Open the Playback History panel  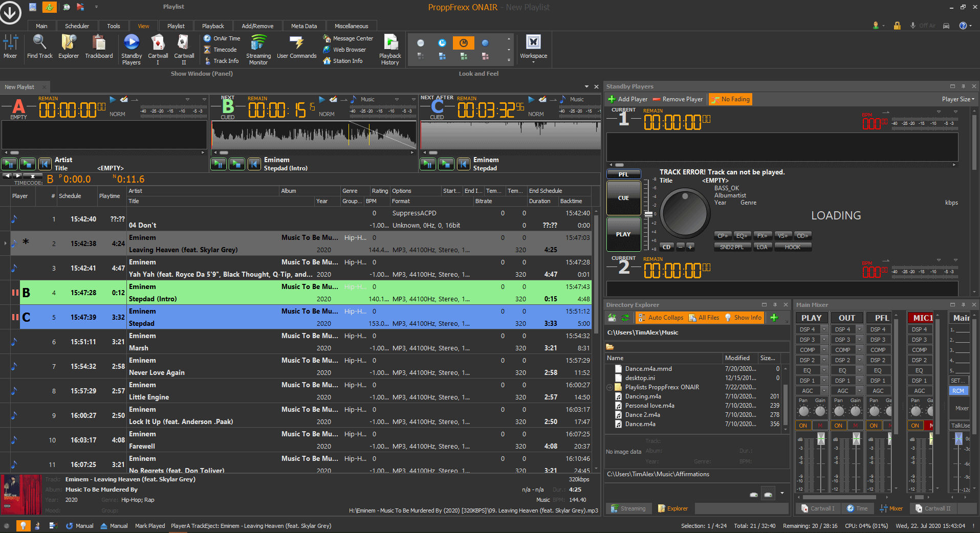(x=390, y=49)
